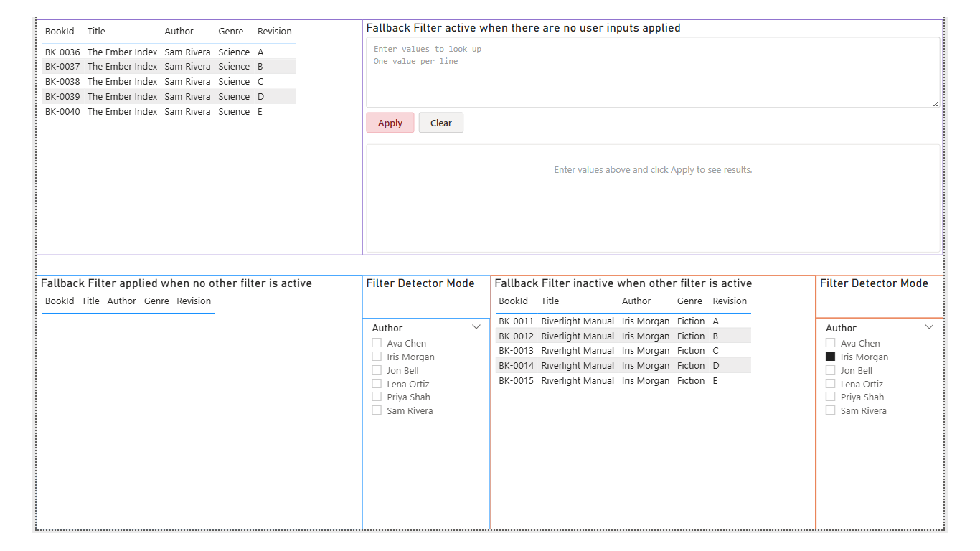Select the BK-0011 cell

(517, 321)
